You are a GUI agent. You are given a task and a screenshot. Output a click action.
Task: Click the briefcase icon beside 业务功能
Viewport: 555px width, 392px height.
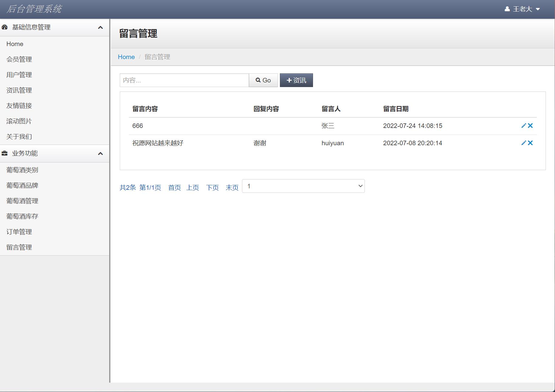click(5, 153)
